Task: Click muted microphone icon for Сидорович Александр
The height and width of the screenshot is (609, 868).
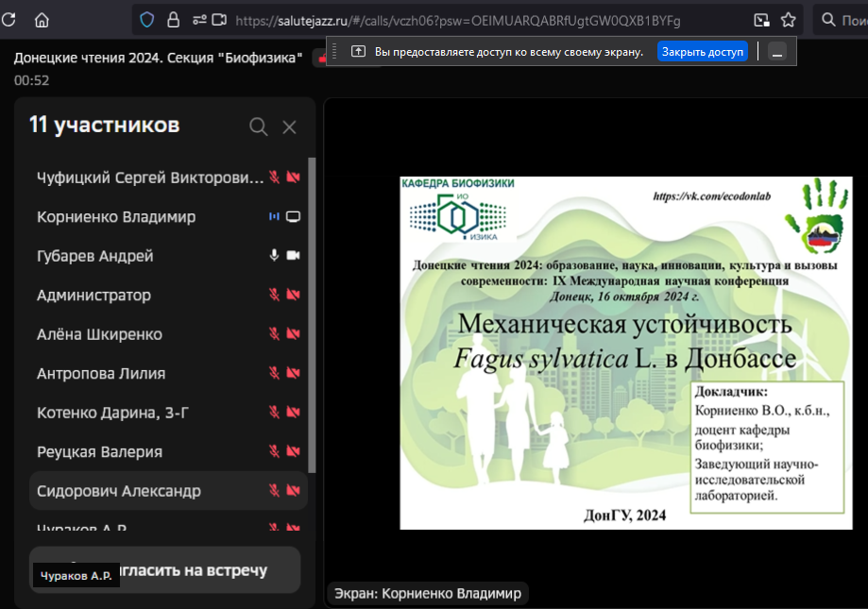Action: coord(274,490)
